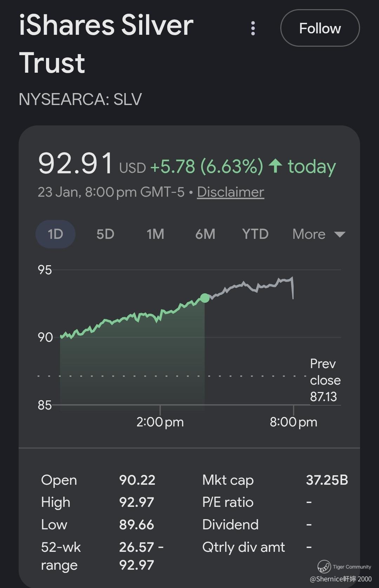Select the 1D chart range tab

(x=55, y=234)
